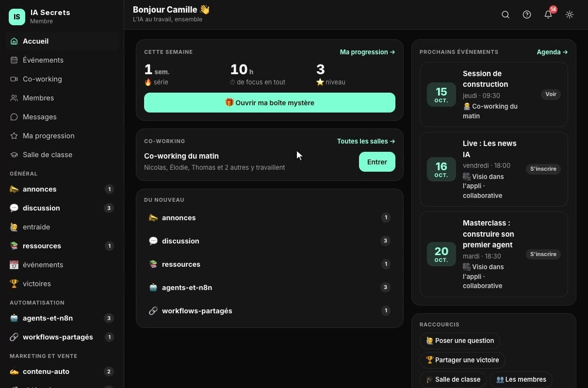
Task: Click the workflows-partagés link icon in sidebar
Action: [x=14, y=337]
